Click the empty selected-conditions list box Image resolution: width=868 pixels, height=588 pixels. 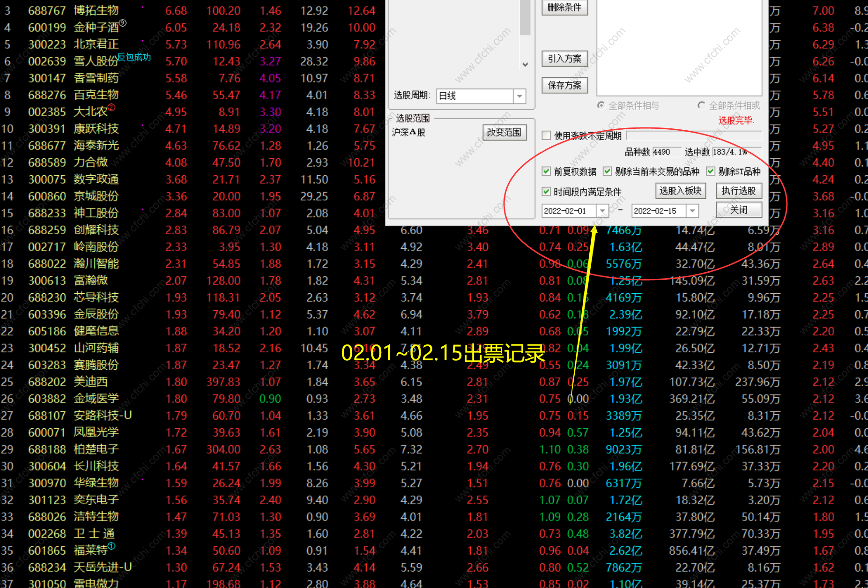click(679, 48)
